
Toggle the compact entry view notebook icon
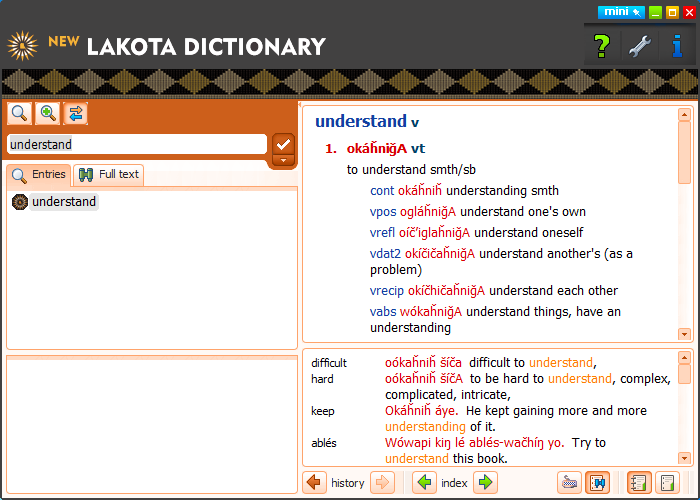pos(667,483)
